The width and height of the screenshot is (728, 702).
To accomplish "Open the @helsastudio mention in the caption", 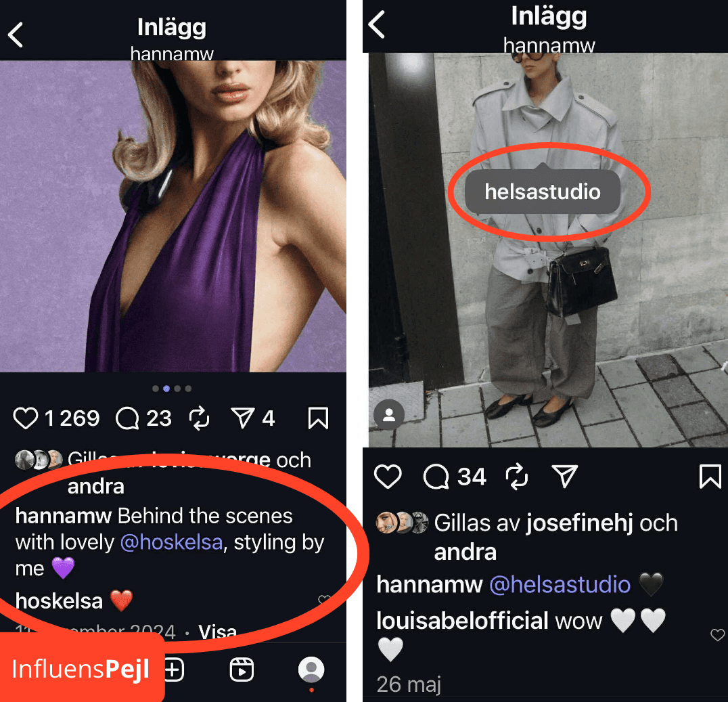I will (560, 584).
